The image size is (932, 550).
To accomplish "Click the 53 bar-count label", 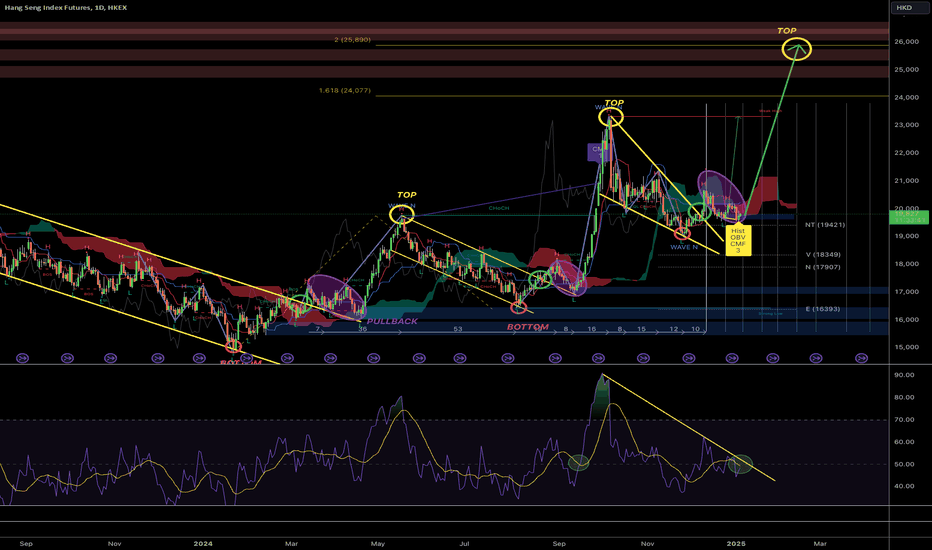I will click(458, 329).
